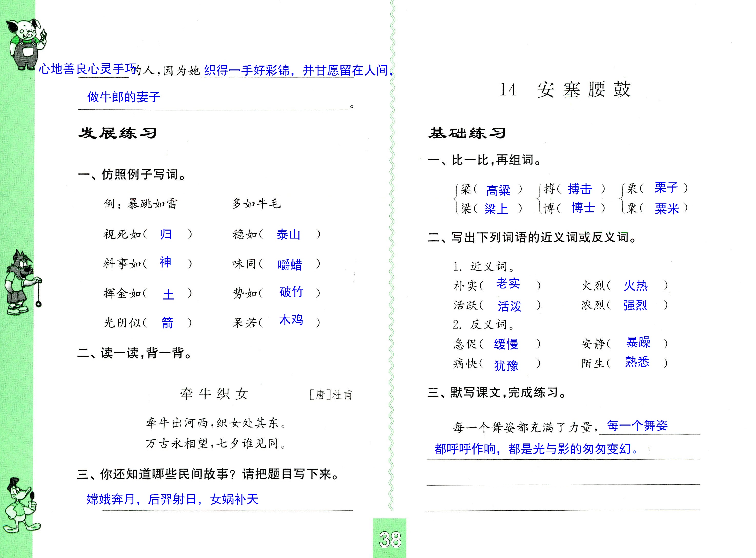The height and width of the screenshot is (558, 756).
Task: Select the answer 活泼 after 活跃
Action: tap(510, 306)
